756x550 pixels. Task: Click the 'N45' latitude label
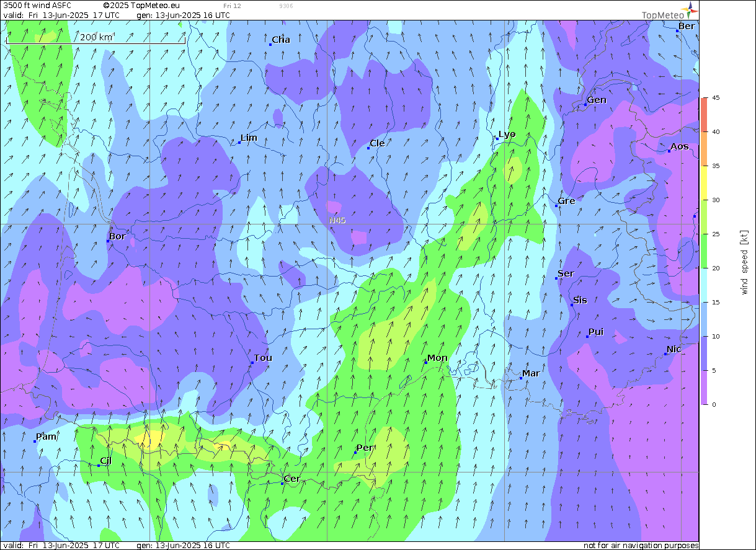pos(337,220)
